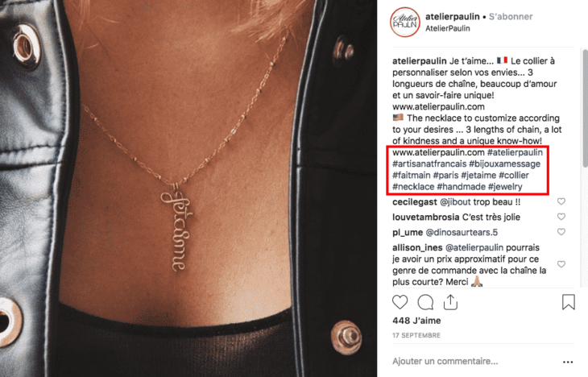Image resolution: width=588 pixels, height=377 pixels.
Task: Open @dinosaurtears.5 mention
Action: coord(462,233)
